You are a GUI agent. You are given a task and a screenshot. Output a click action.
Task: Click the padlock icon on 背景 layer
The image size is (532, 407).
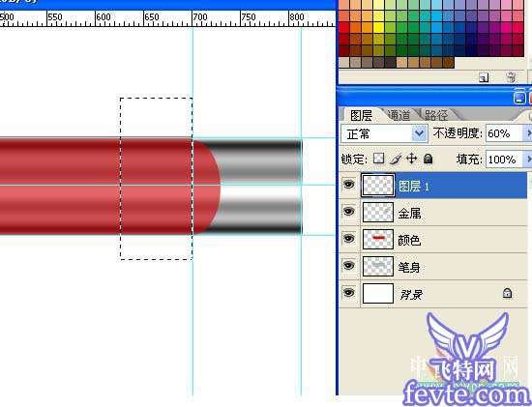507,293
